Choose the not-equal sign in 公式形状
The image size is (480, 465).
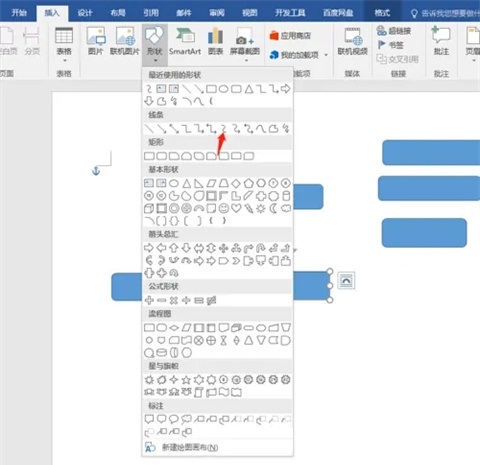[x=211, y=301]
